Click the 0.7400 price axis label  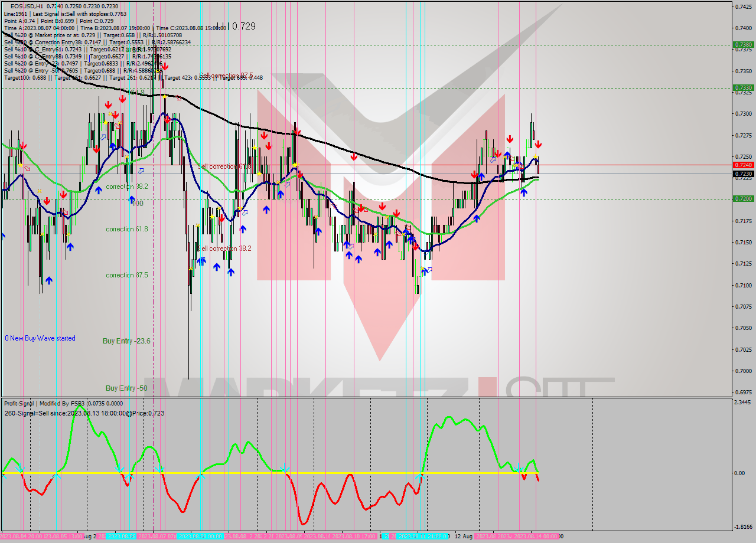(743, 28)
